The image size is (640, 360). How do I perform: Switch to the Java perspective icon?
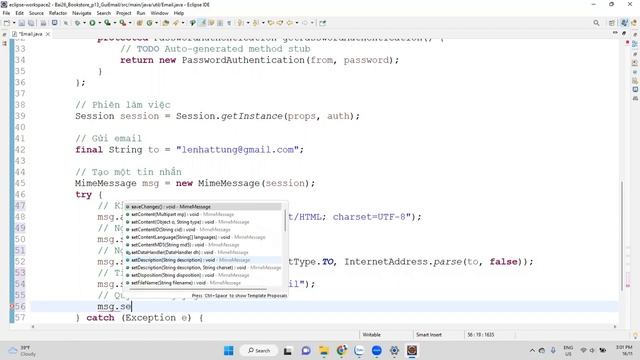tap(634, 23)
